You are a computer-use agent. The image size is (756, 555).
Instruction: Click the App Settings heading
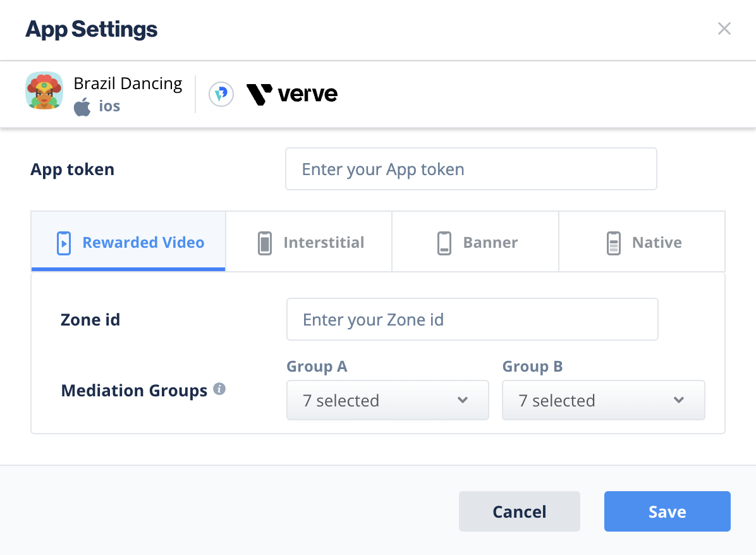point(92,29)
